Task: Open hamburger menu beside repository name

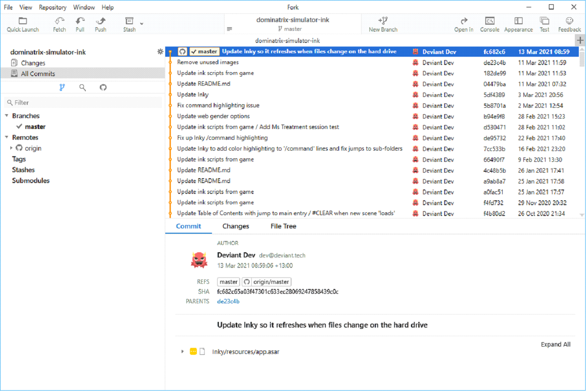Action: pos(229,29)
